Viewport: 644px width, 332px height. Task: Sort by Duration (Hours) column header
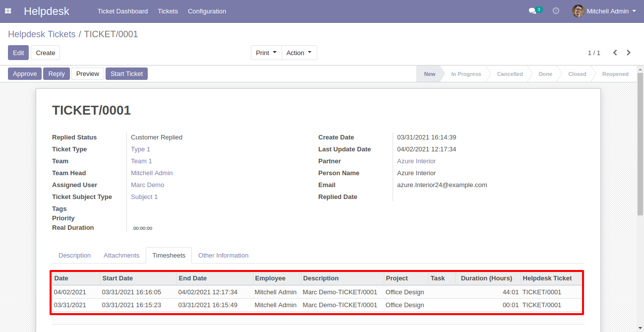pyautogui.click(x=488, y=278)
